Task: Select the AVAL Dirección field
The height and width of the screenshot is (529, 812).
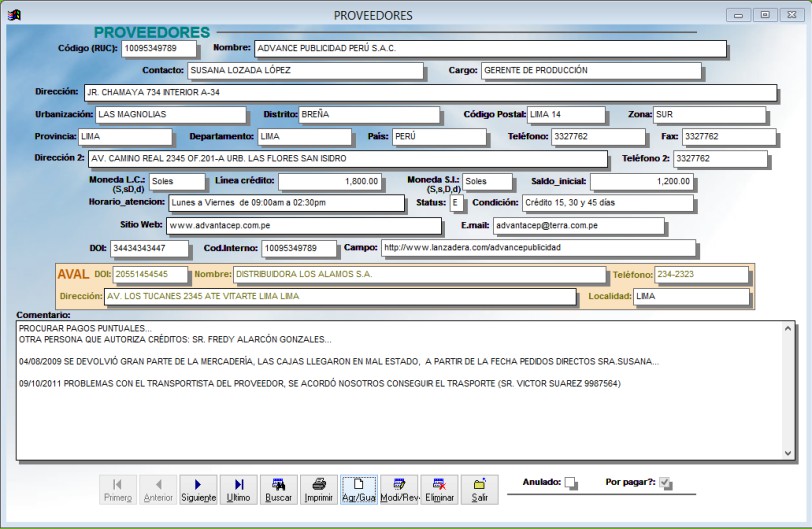Action: point(340,297)
